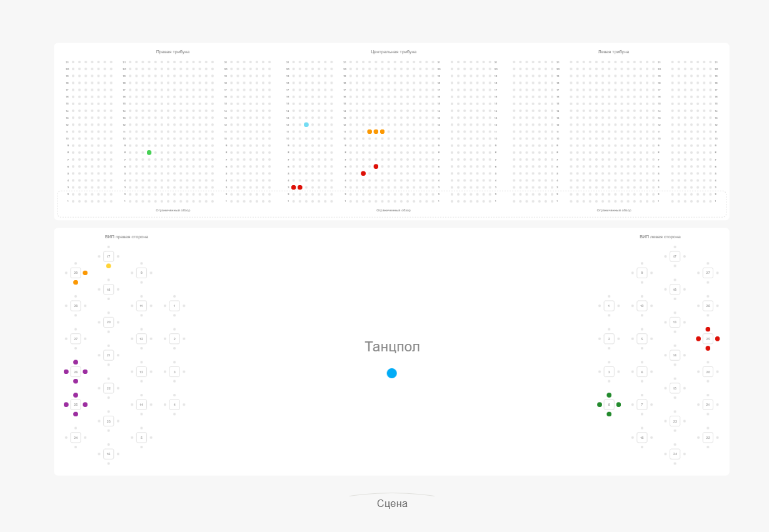
Task: Click the bottom purple seat of the lower purple table
Action: [75, 414]
